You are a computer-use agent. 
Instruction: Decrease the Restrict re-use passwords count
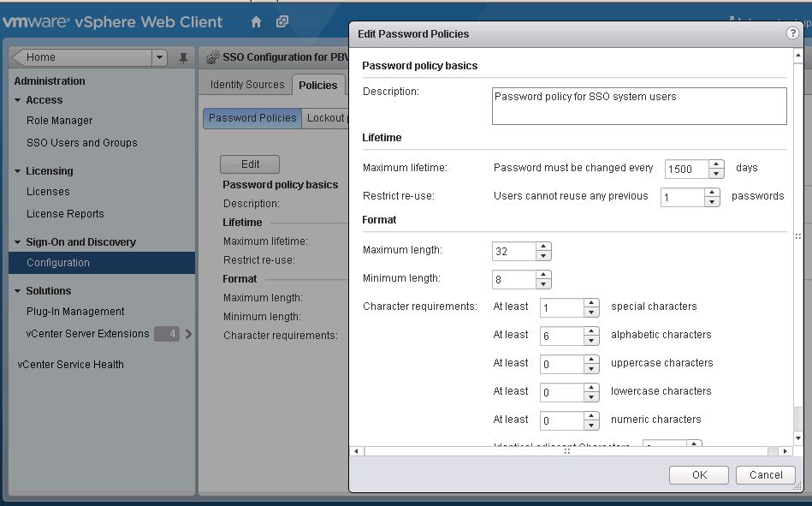click(x=712, y=202)
